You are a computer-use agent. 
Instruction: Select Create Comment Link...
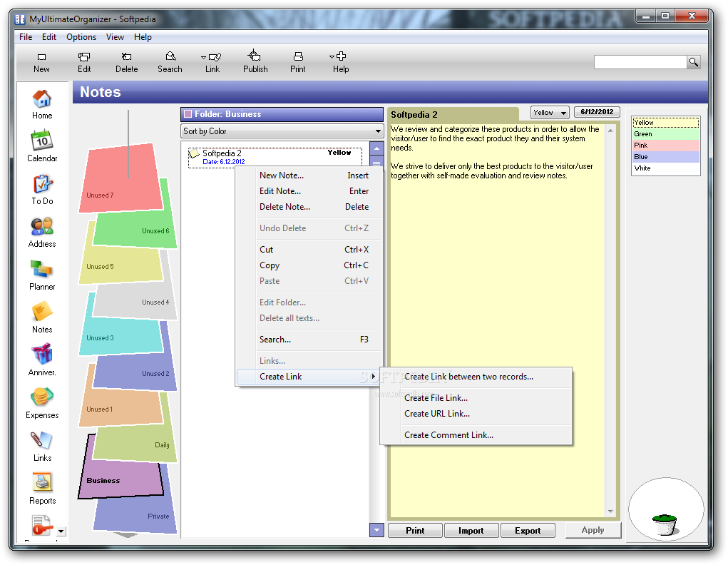tap(476, 435)
